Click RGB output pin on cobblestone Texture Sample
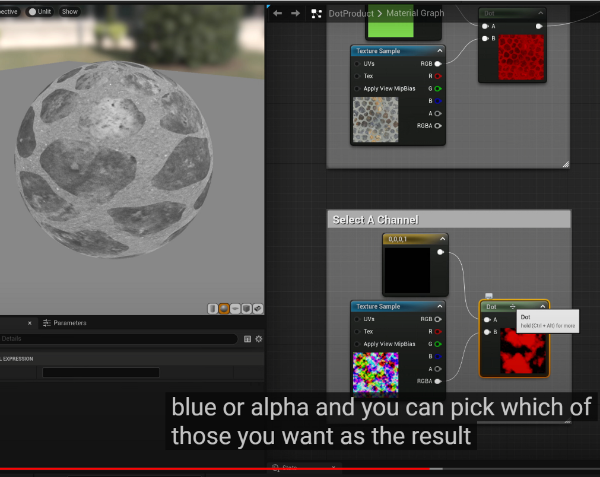This screenshot has height=477, width=600. (x=438, y=63)
